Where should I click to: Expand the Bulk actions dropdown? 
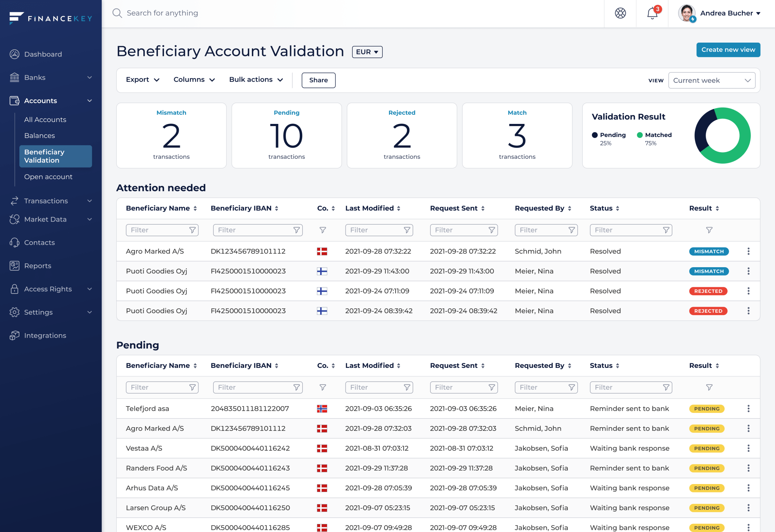pos(256,80)
